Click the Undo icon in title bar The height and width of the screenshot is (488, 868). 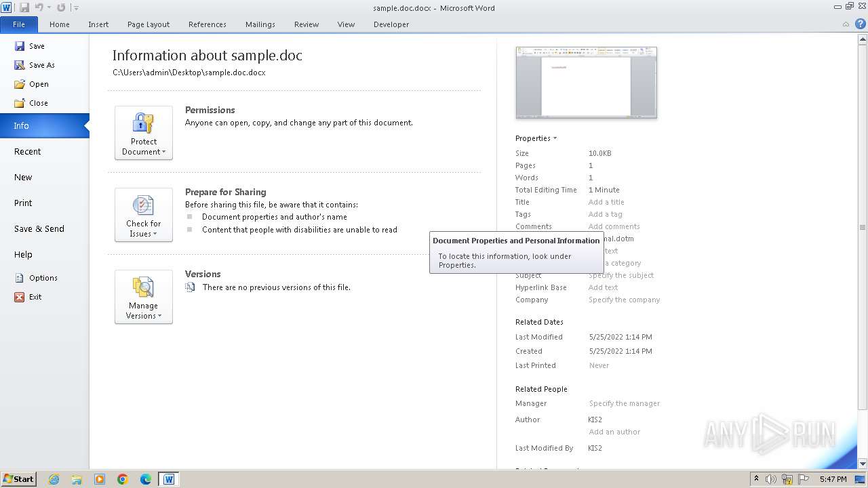click(39, 7)
